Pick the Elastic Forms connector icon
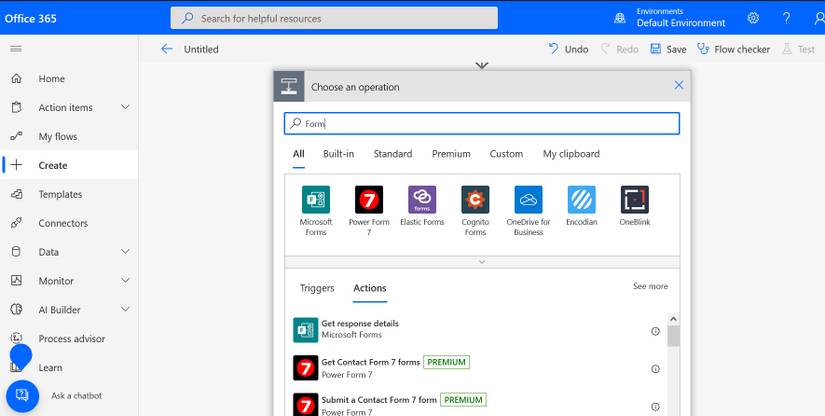The image size is (825, 416). coord(422,200)
